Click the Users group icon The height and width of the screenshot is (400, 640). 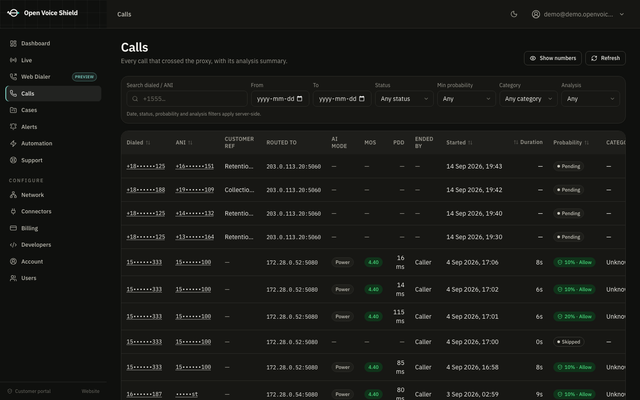coord(13,278)
